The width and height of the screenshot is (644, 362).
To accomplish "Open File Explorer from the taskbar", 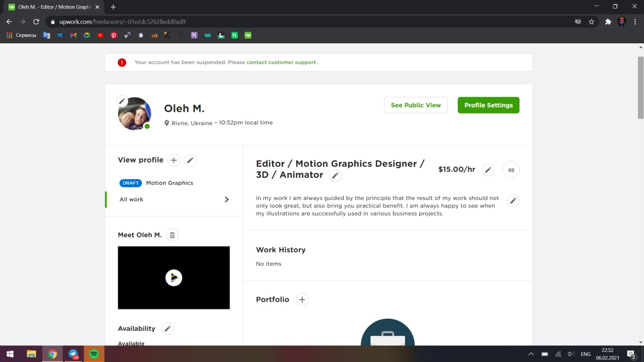I will (31, 354).
